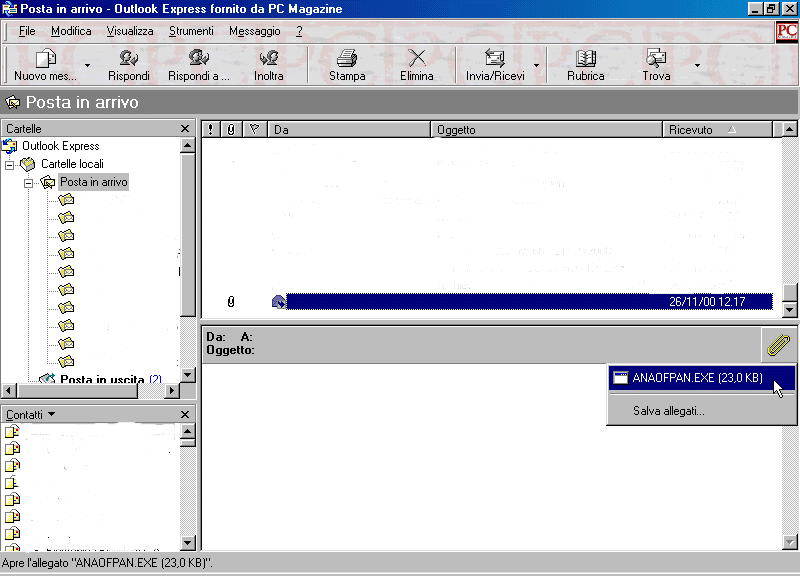Click the paperclip attachment button in preview pane

point(779,345)
